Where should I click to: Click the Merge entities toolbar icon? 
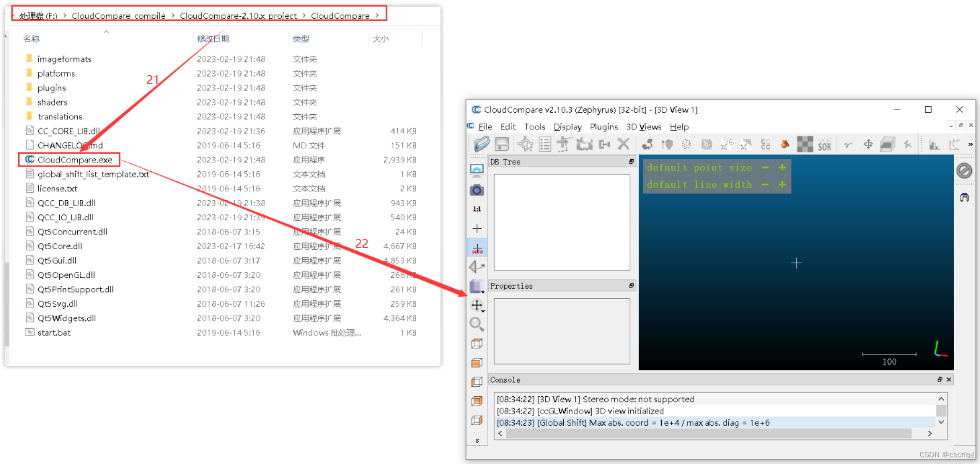tap(604, 144)
